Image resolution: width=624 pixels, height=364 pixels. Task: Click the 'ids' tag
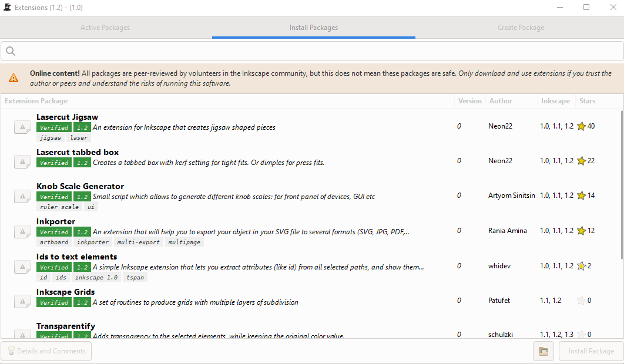pos(61,277)
